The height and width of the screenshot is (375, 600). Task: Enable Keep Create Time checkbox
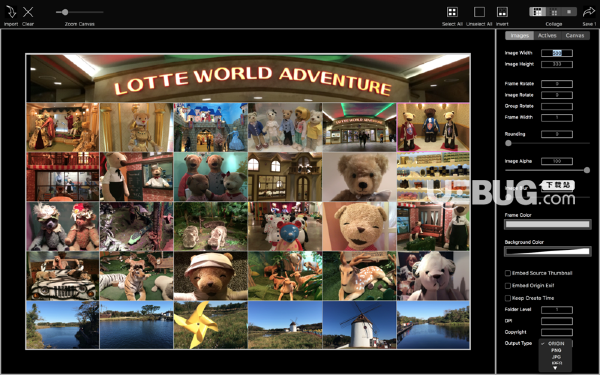point(508,298)
